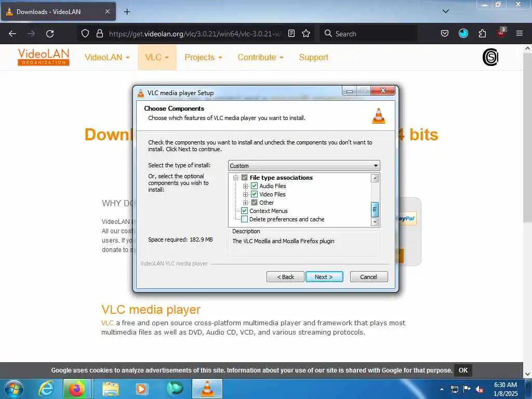This screenshot has width=532, height=399.
Task: Toggle the Other file types checkbox
Action: coord(254,203)
